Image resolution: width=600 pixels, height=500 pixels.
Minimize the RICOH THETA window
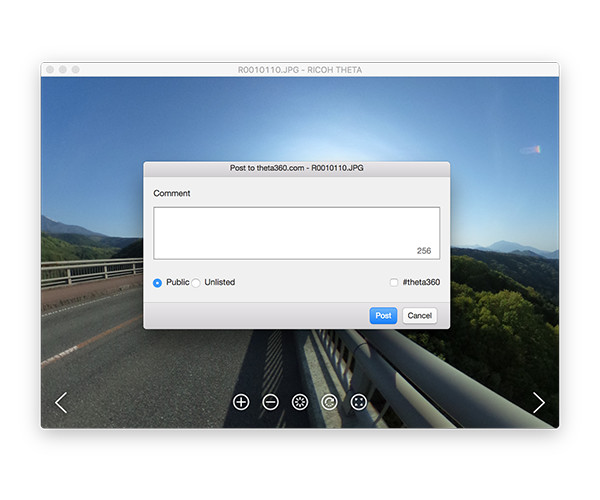click(x=62, y=70)
